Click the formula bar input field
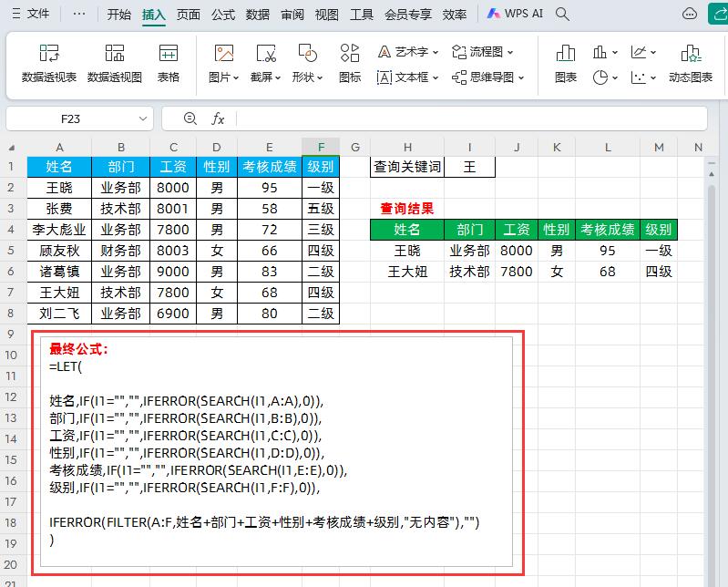This screenshot has height=587, width=728. [x=471, y=118]
